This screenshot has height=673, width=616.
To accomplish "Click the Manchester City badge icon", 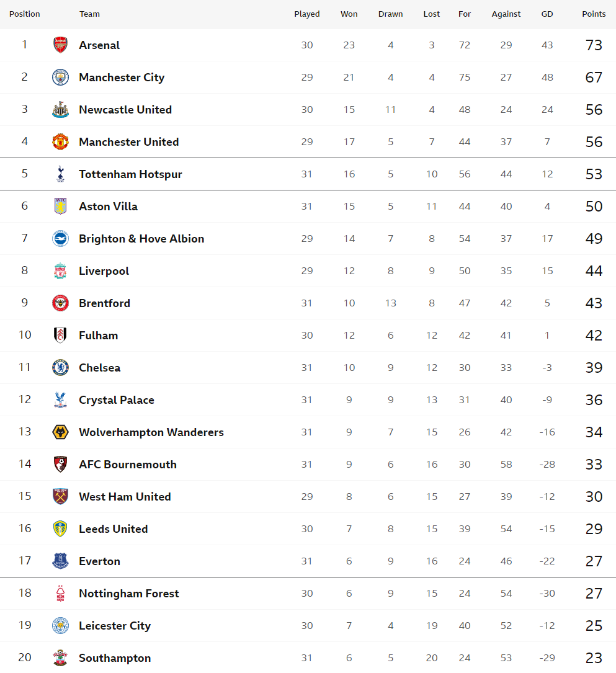I will pyautogui.click(x=60, y=78).
